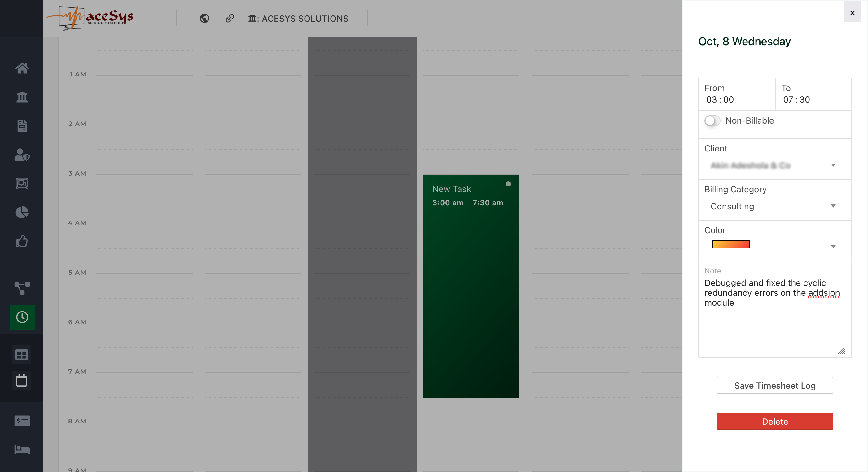
Task: Expand the Color dropdown arrow
Action: click(833, 247)
